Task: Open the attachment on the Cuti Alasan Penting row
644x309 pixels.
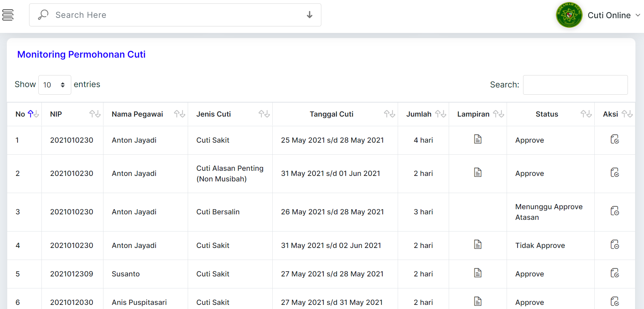Action: [x=478, y=173]
